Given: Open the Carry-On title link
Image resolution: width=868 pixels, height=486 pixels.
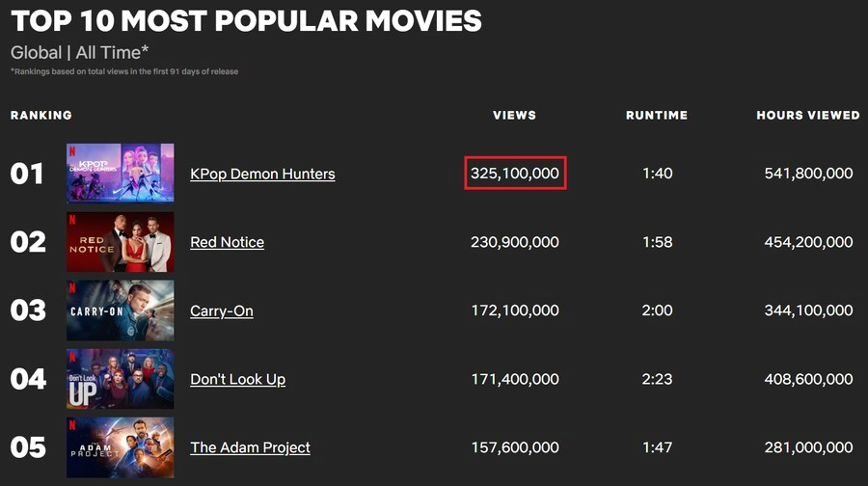Looking at the screenshot, I should pos(222,310).
